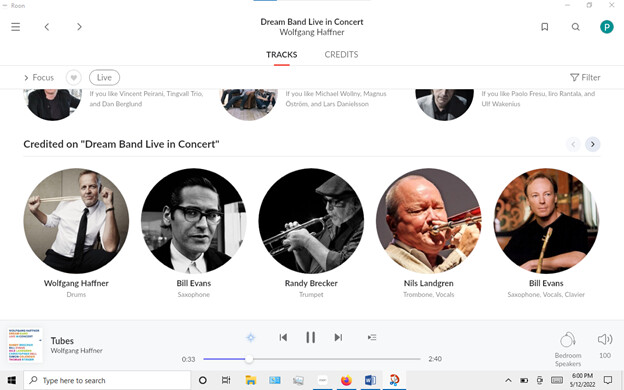Open the Roon Radio signal icon
The width and height of the screenshot is (624, 390).
click(x=251, y=337)
